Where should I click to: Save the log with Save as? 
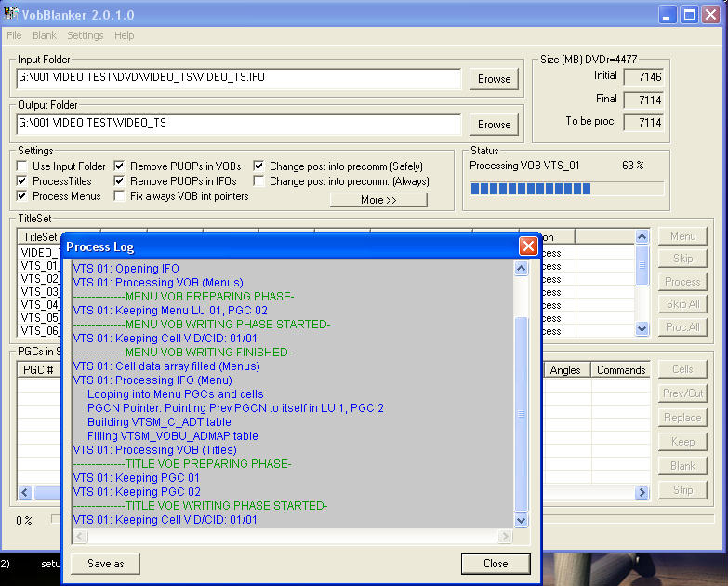click(x=105, y=564)
